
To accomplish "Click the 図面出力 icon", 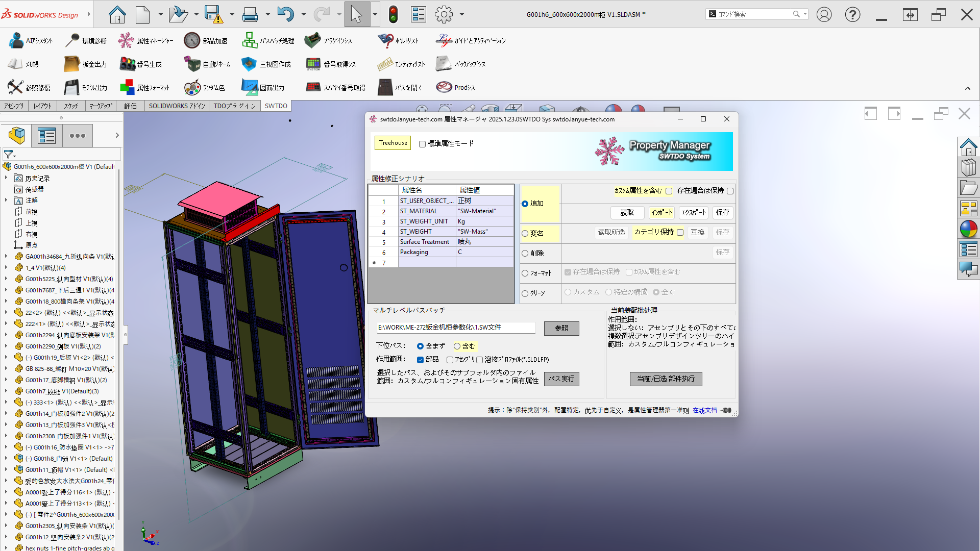I will [x=249, y=88].
